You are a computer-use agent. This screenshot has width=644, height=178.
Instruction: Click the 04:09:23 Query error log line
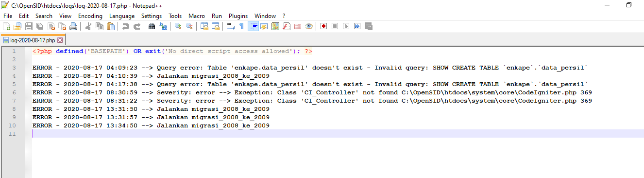click(310, 68)
